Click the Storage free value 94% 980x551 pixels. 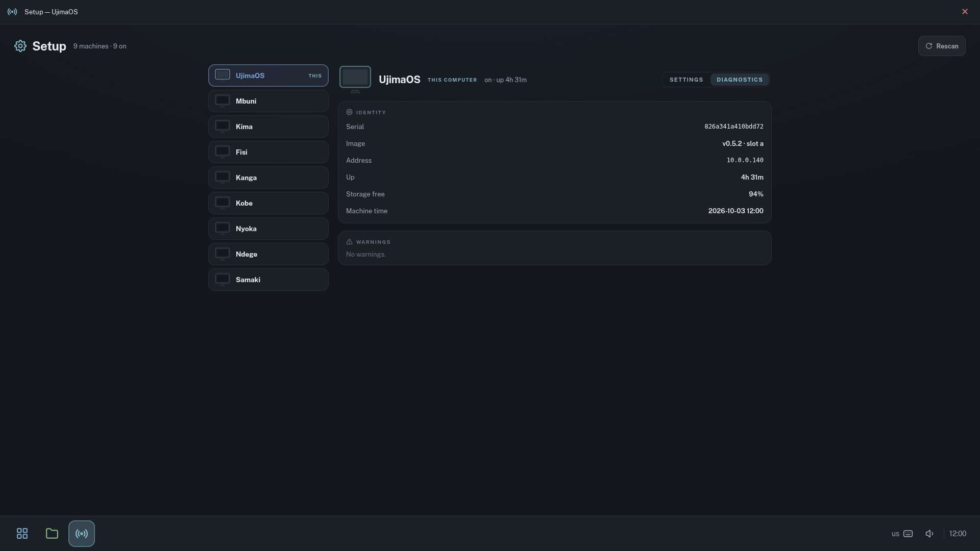pos(756,194)
